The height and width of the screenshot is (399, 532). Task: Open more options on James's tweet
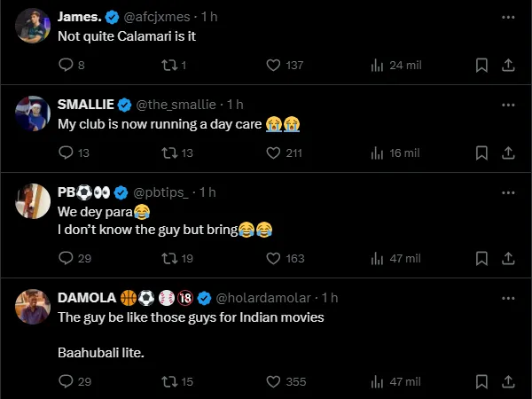[x=507, y=17]
